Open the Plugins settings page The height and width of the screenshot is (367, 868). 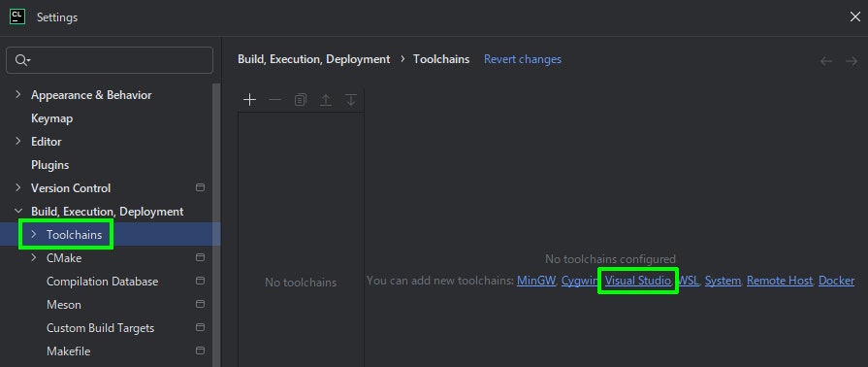pyautogui.click(x=49, y=165)
